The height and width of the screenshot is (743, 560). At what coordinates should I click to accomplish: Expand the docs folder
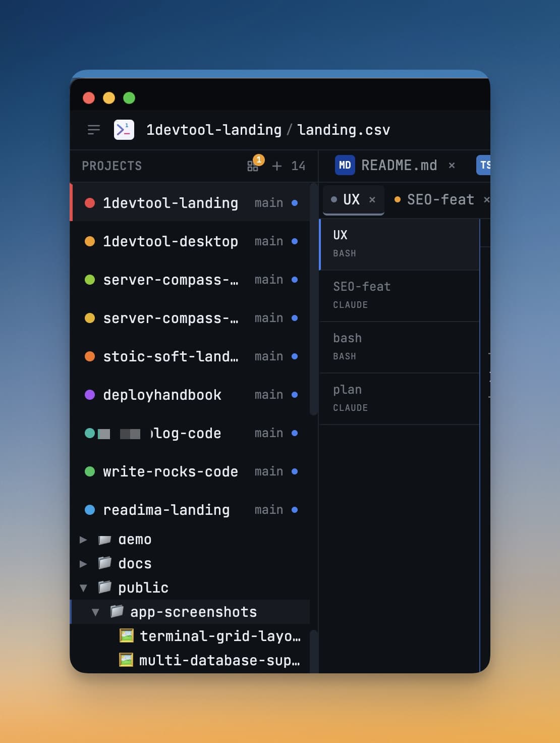(84, 563)
